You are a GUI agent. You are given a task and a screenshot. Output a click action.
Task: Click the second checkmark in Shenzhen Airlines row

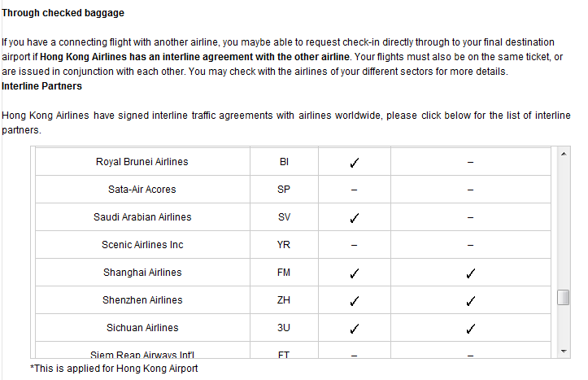tap(471, 301)
